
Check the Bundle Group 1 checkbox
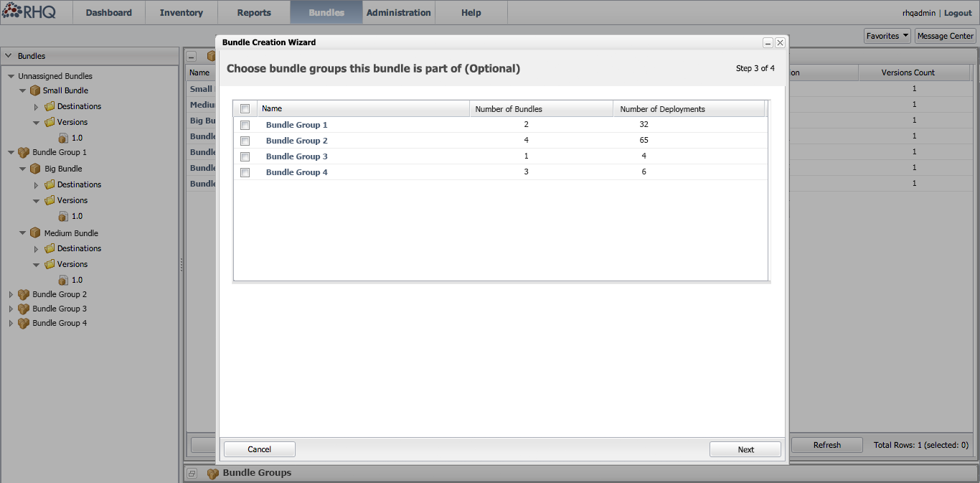point(245,126)
